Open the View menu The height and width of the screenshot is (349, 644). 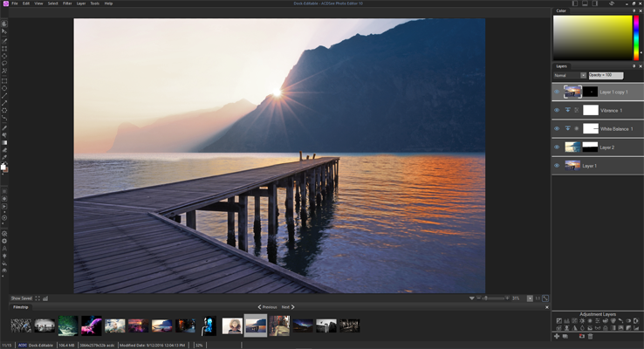click(x=38, y=3)
